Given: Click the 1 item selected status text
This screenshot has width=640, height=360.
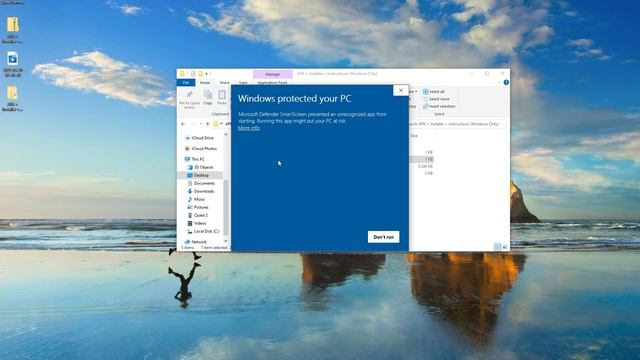Looking at the screenshot, I should [214, 248].
